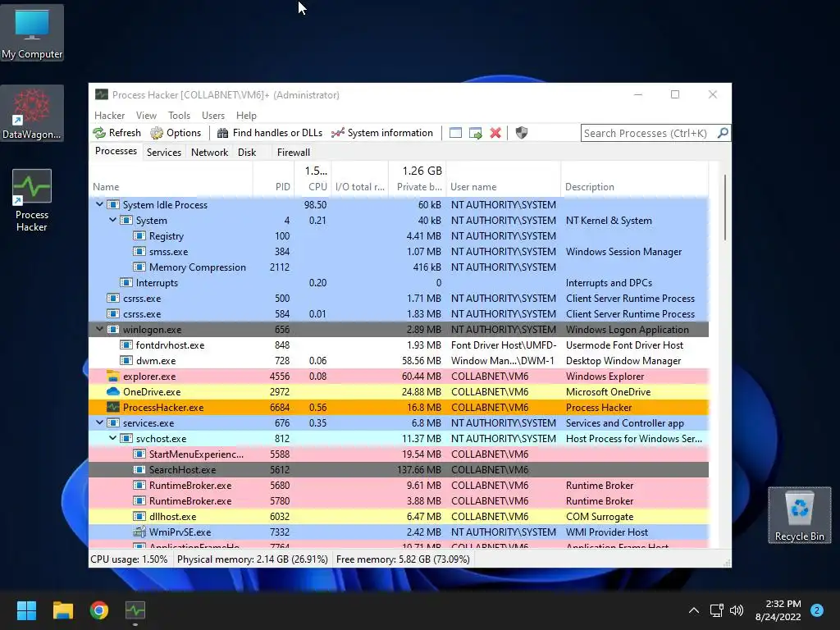The image size is (840, 630).
Task: Select the SearchHost.exe process row
Action: 399,470
